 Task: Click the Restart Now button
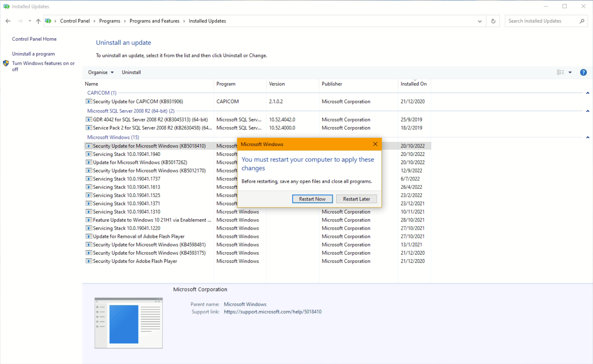[312, 199]
